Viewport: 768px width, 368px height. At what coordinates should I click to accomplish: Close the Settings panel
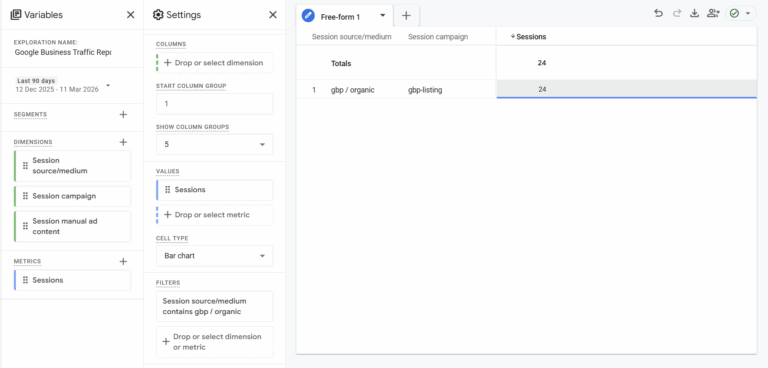tap(273, 15)
